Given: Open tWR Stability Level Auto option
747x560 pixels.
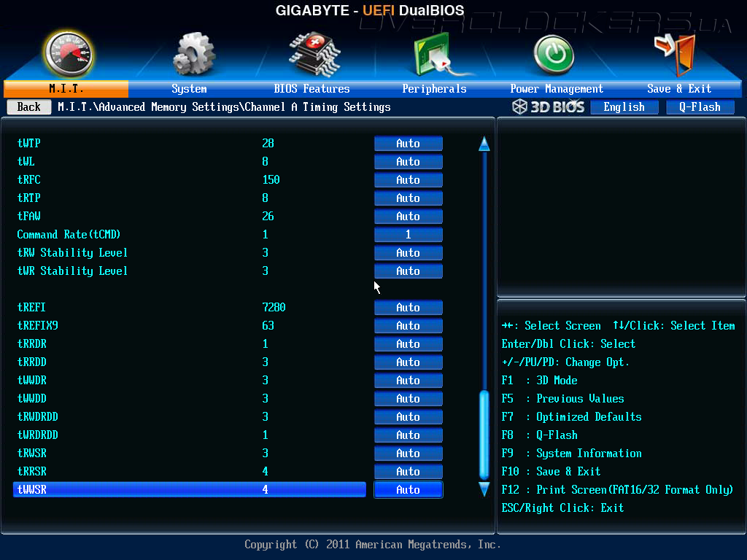Looking at the screenshot, I should (x=409, y=271).
